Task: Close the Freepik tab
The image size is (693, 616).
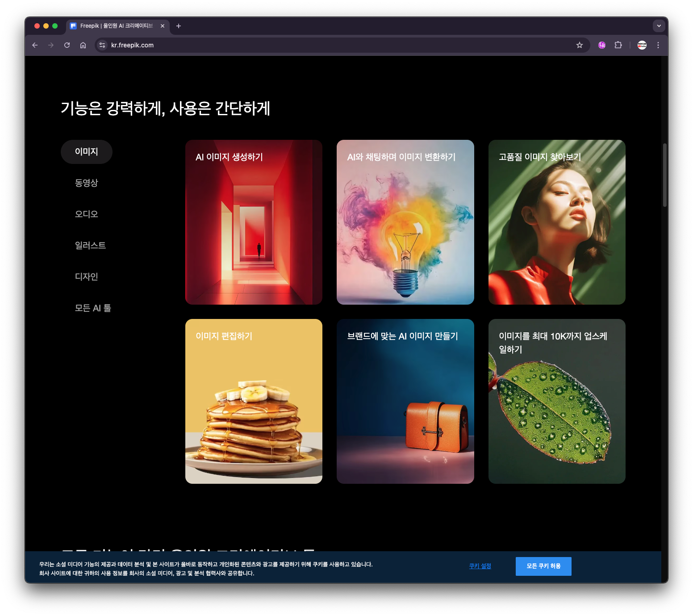Action: coord(163,26)
